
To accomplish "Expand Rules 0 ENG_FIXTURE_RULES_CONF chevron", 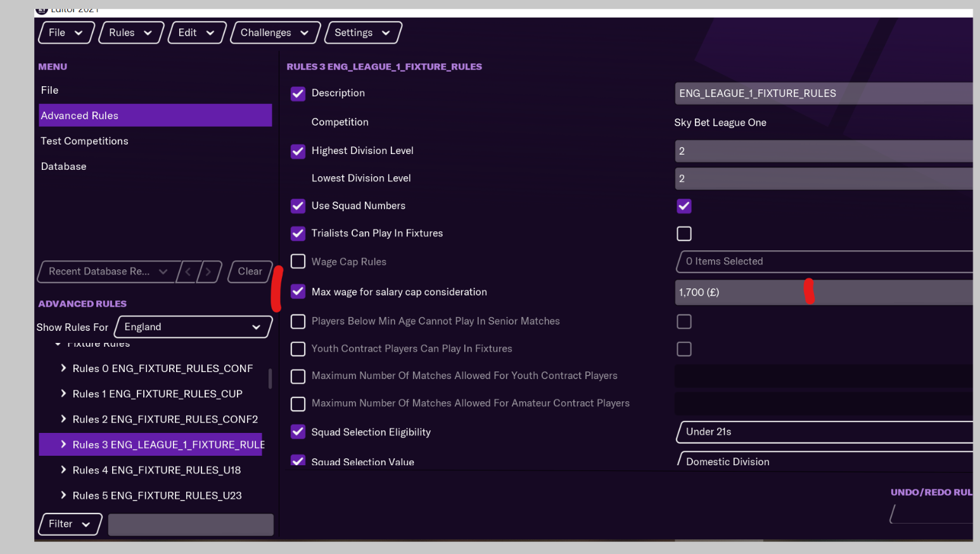I will (63, 368).
